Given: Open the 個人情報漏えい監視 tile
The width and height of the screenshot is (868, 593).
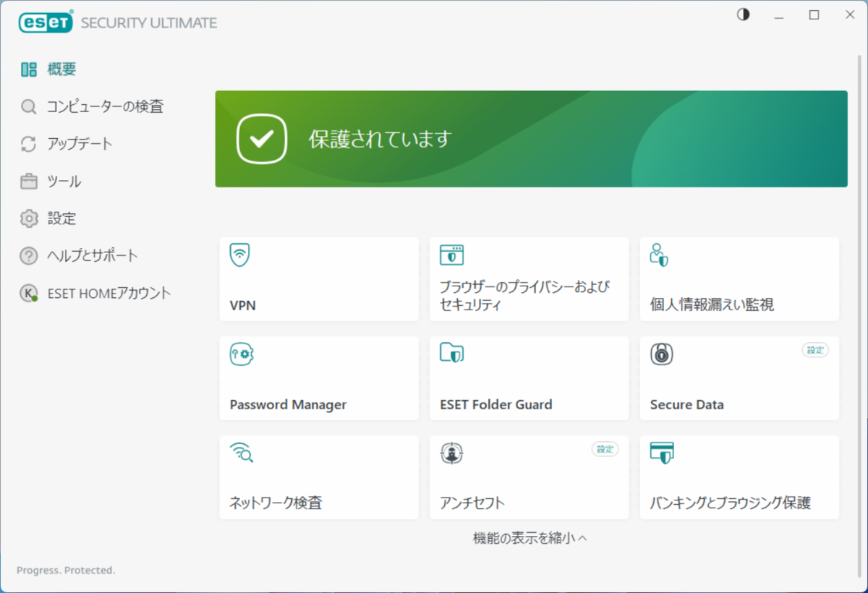Looking at the screenshot, I should point(739,279).
